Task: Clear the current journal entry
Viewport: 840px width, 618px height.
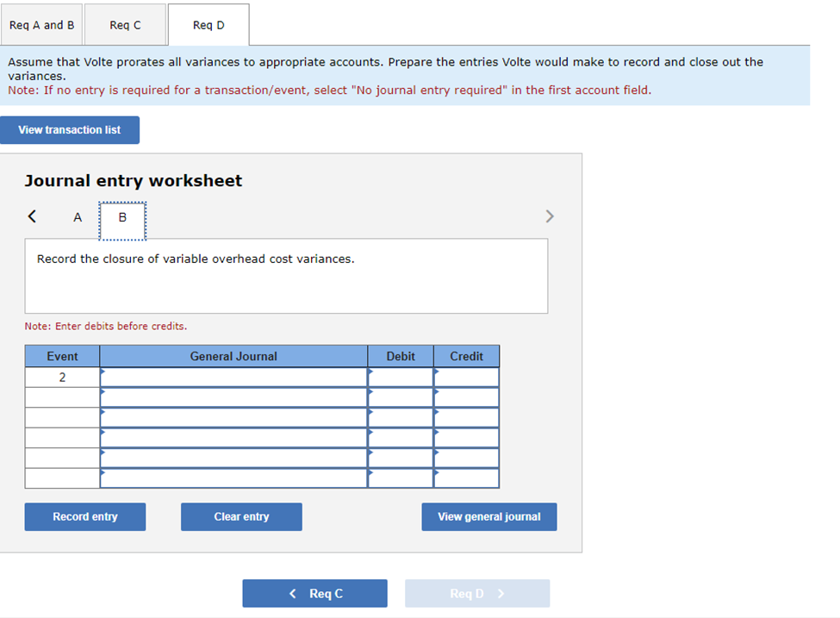Action: (241, 516)
